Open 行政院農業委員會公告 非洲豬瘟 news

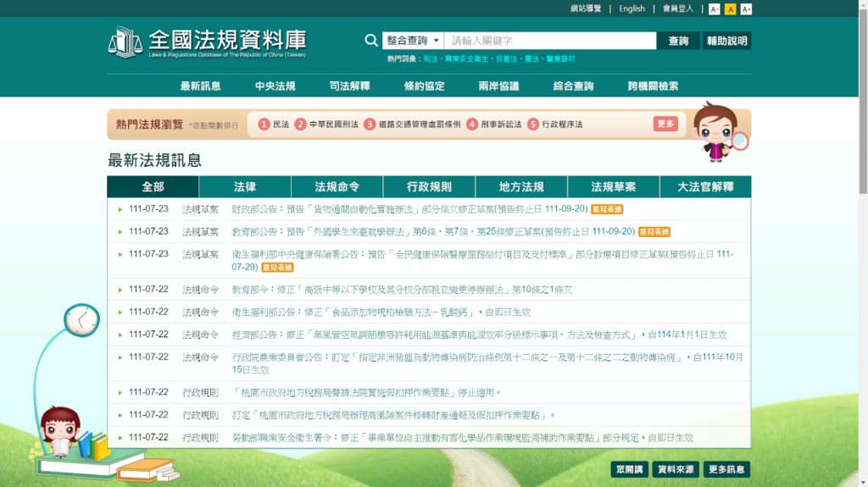[487, 363]
